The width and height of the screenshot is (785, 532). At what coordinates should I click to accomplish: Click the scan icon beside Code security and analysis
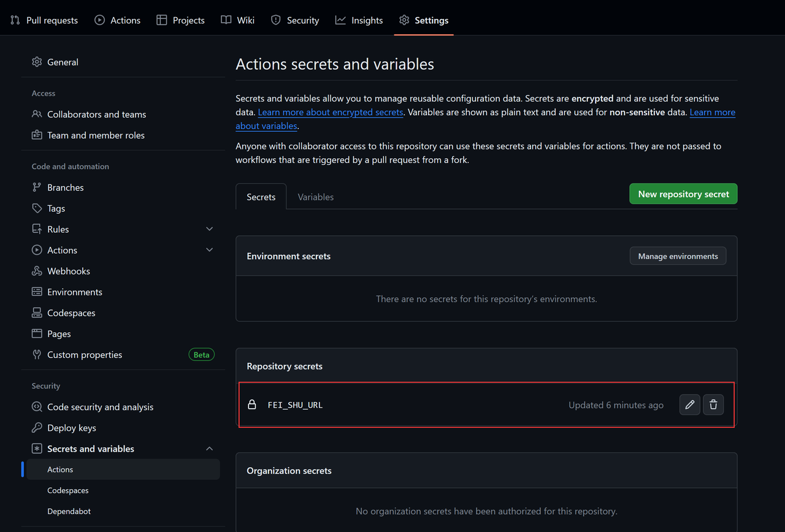[37, 406]
